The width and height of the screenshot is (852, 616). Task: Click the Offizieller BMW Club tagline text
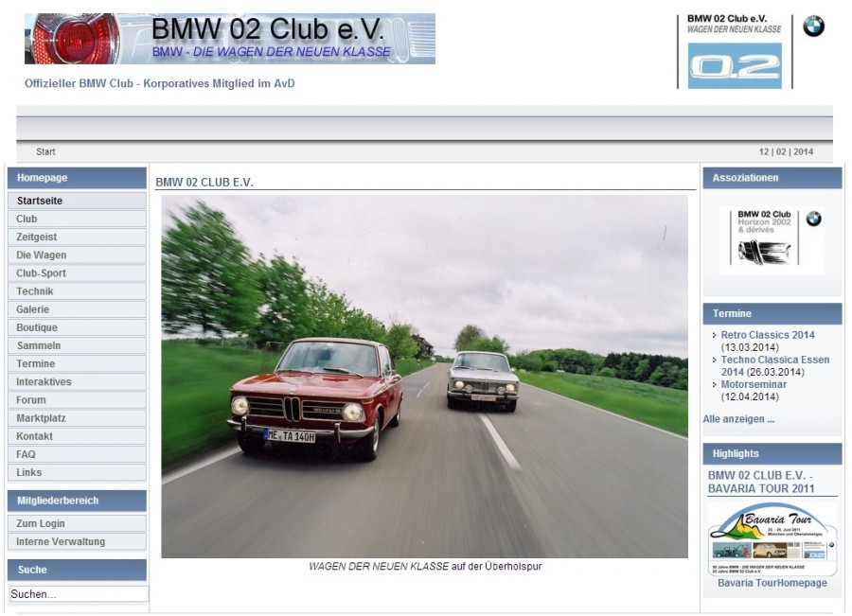point(160,83)
